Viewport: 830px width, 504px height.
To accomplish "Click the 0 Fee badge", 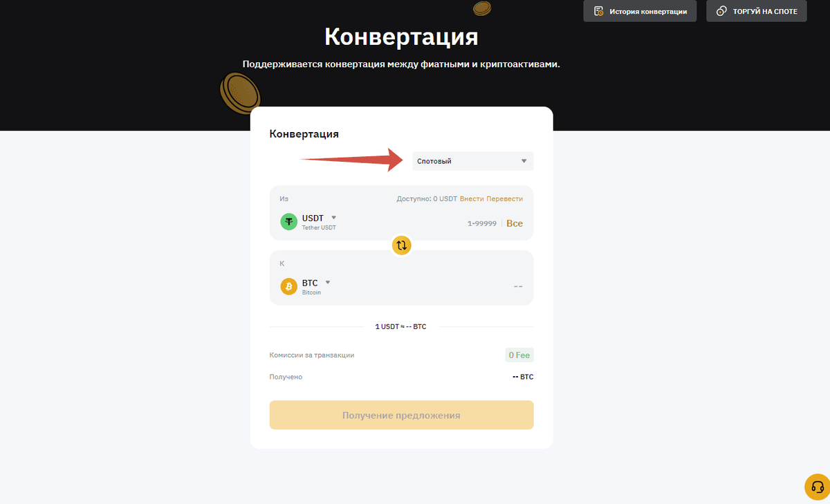I will pyautogui.click(x=519, y=355).
